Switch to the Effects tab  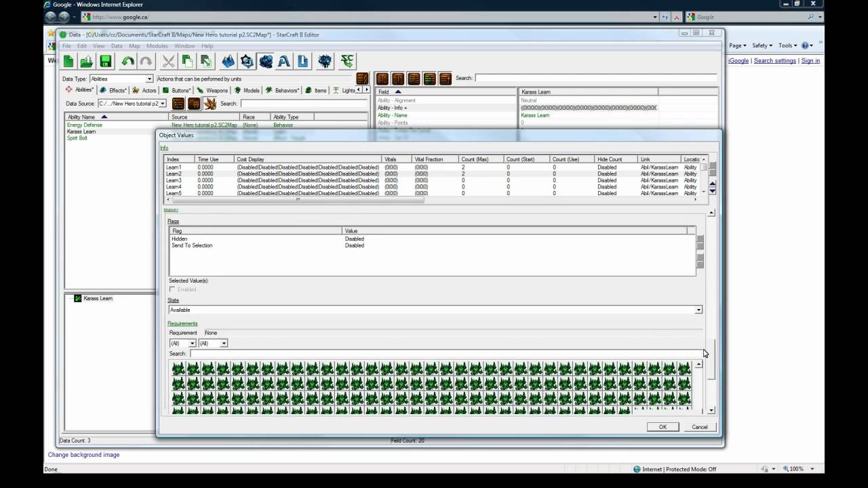[113, 90]
